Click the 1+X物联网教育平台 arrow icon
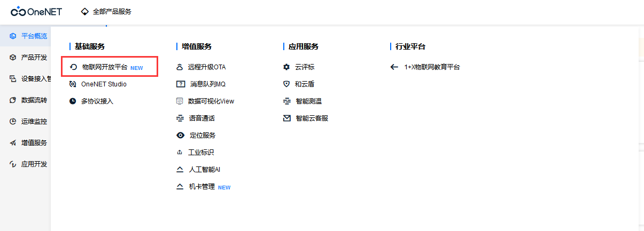 394,67
